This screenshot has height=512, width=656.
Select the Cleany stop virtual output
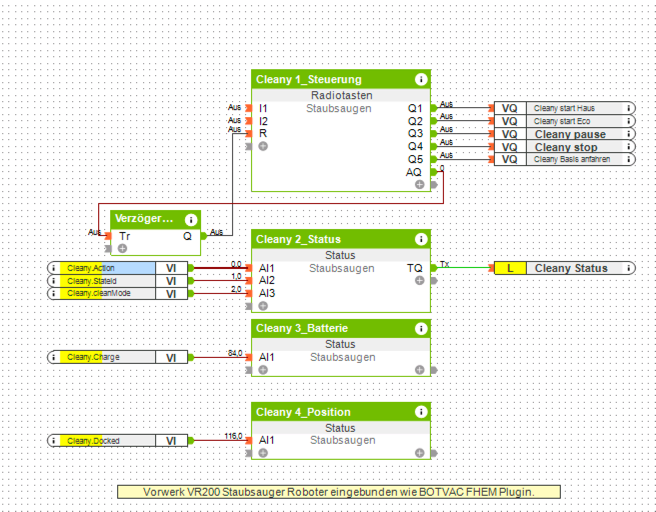[x=564, y=147]
